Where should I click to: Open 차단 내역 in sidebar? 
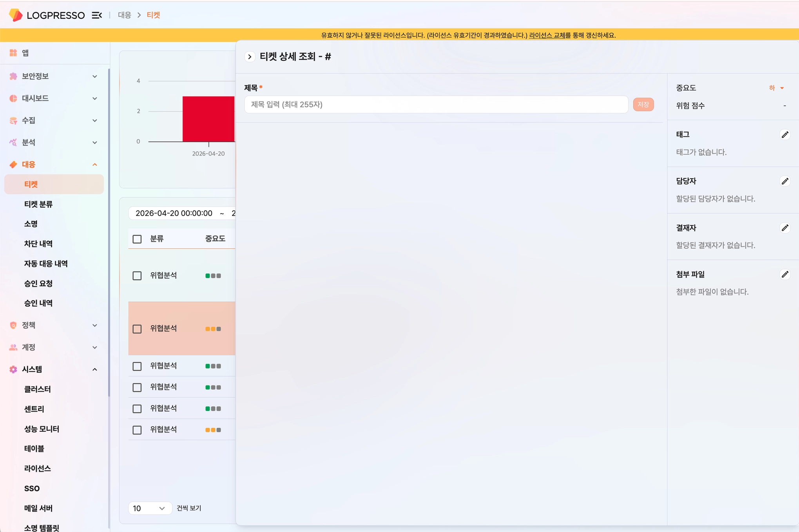click(x=38, y=244)
